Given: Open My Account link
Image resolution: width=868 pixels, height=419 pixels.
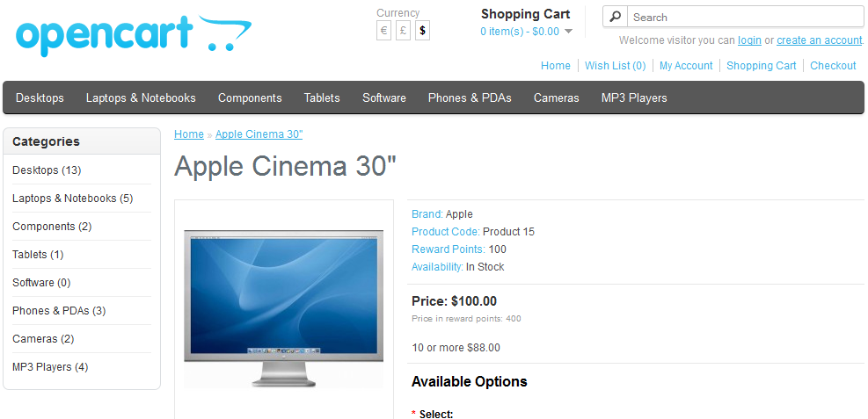Looking at the screenshot, I should (686, 66).
